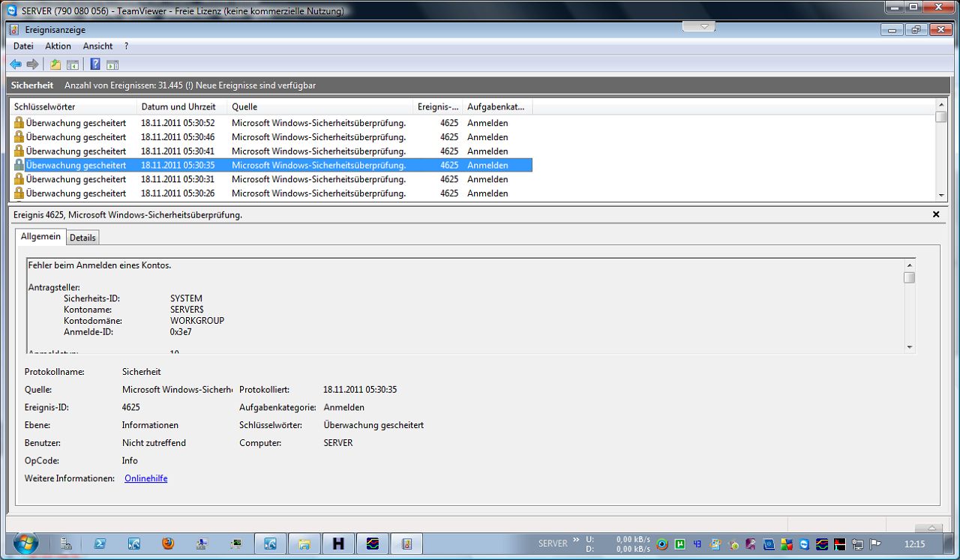Click the colorful eye tray icon
This screenshot has width=960, height=560.
[662, 544]
